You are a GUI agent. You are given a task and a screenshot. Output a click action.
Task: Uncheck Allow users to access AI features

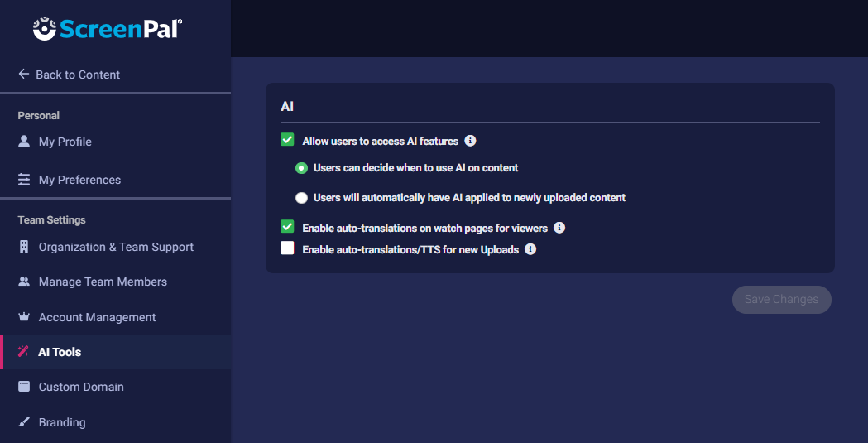(x=288, y=140)
